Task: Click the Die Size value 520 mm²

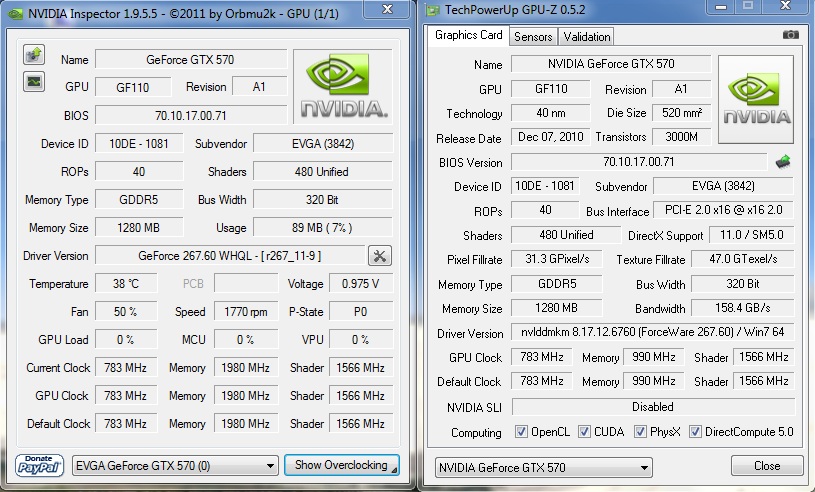Action: click(x=681, y=113)
